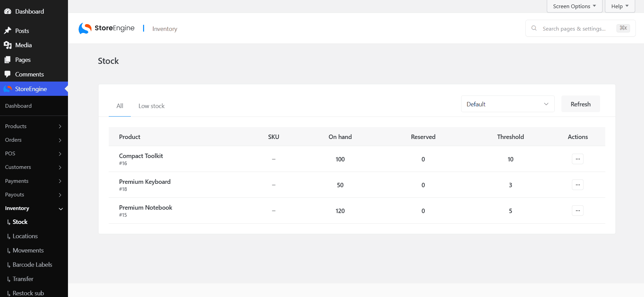The width and height of the screenshot is (644, 297).
Task: Switch to the Low stock tab
Action: pos(152,106)
